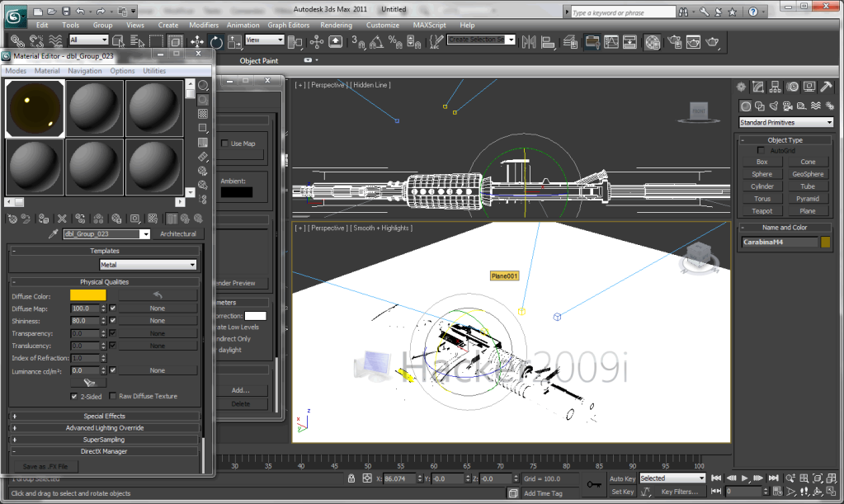Enable the AutoGrid checkbox

point(761,151)
